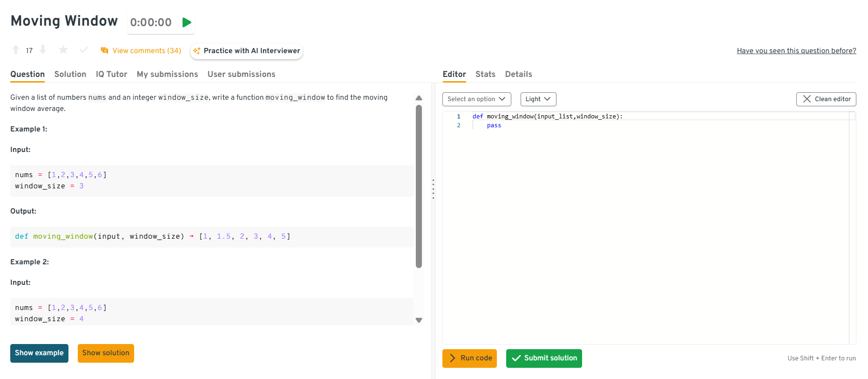Start the timer with the green play icon
Image resolution: width=868 pixels, height=379 pixels.
click(187, 22)
